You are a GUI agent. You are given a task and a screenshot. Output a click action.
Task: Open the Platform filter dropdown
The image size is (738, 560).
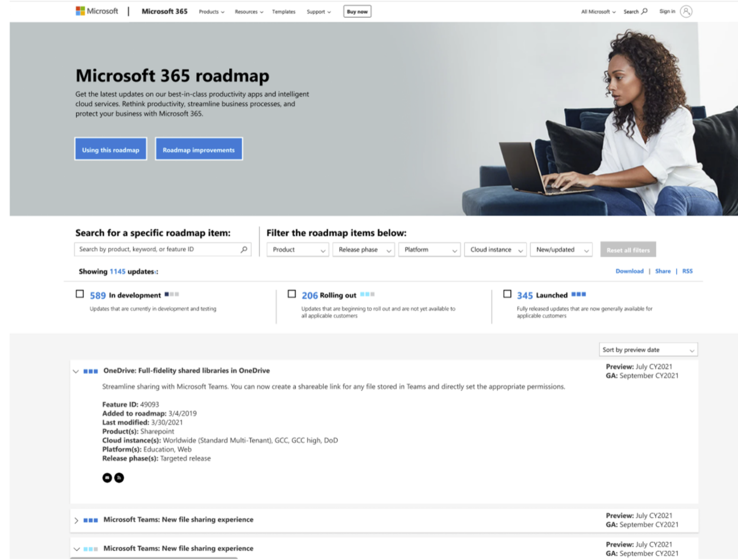tap(430, 250)
